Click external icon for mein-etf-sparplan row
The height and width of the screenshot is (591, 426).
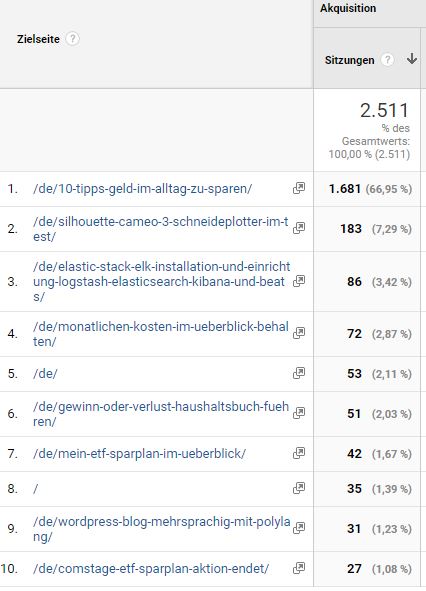(299, 453)
